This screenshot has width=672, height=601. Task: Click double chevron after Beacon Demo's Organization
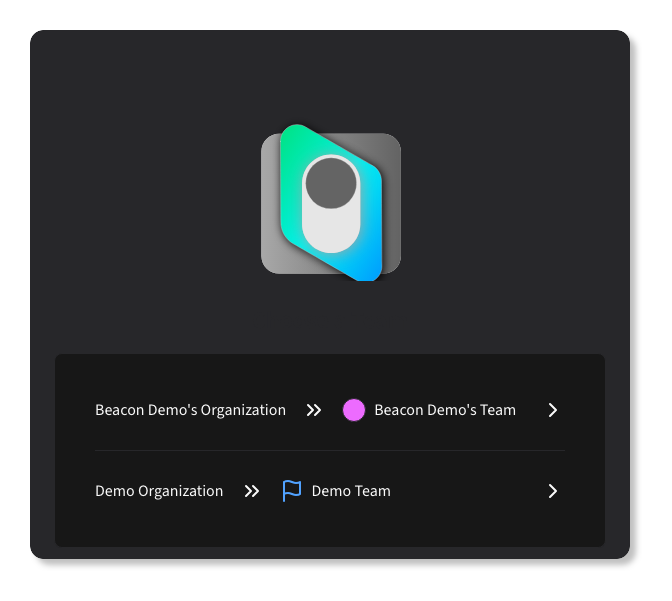314,410
